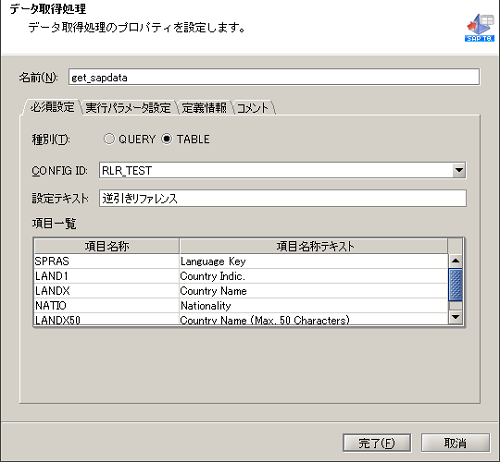
Task: Open the CONFIG ID dropdown arrow
Action: (x=459, y=170)
